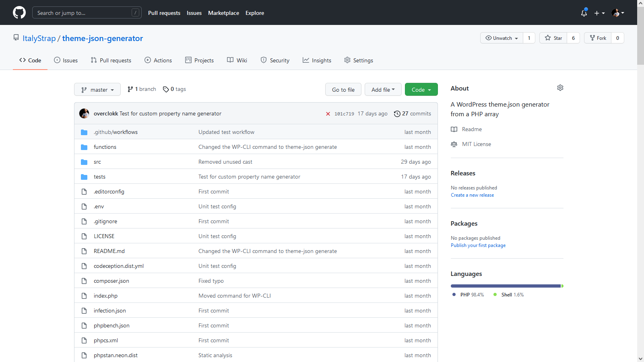Image resolution: width=644 pixels, height=362 pixels.
Task: Open the Unwatch dropdown
Action: tap(502, 38)
